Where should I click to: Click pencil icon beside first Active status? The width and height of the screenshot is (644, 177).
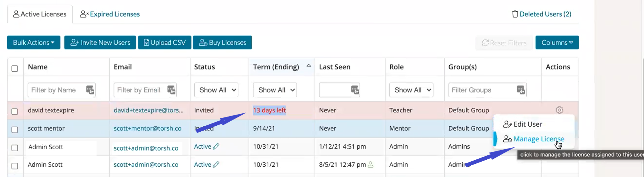click(x=216, y=146)
